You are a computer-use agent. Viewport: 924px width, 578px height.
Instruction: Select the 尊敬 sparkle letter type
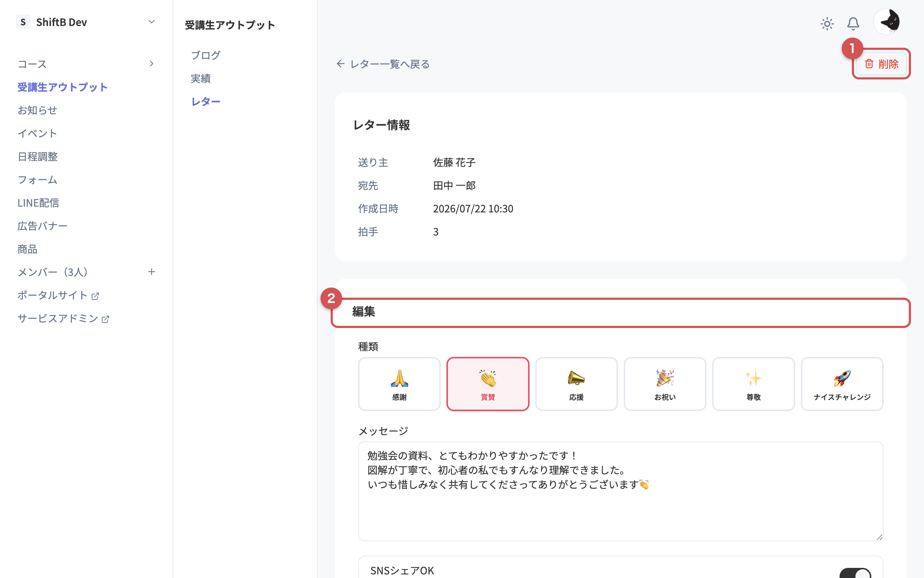pyautogui.click(x=753, y=384)
